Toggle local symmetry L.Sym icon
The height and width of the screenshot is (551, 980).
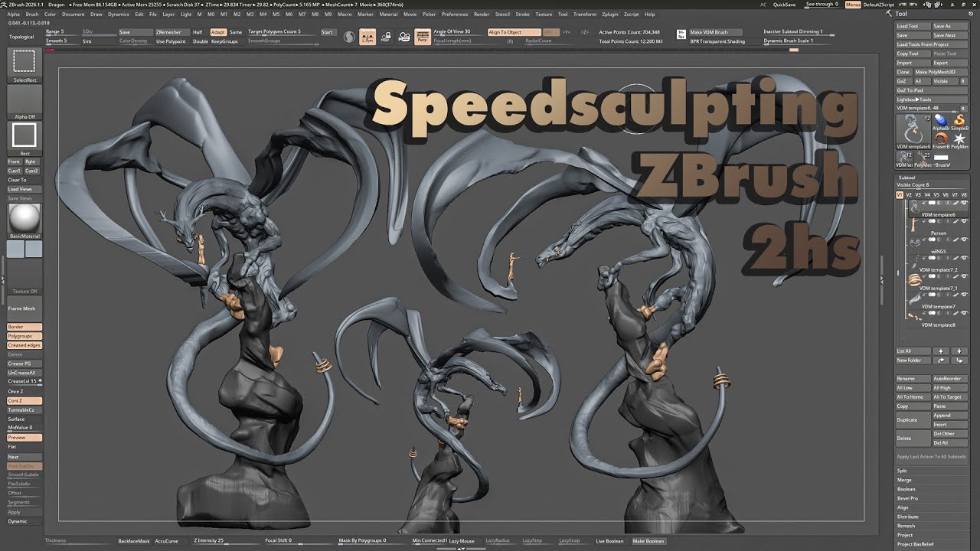(367, 36)
